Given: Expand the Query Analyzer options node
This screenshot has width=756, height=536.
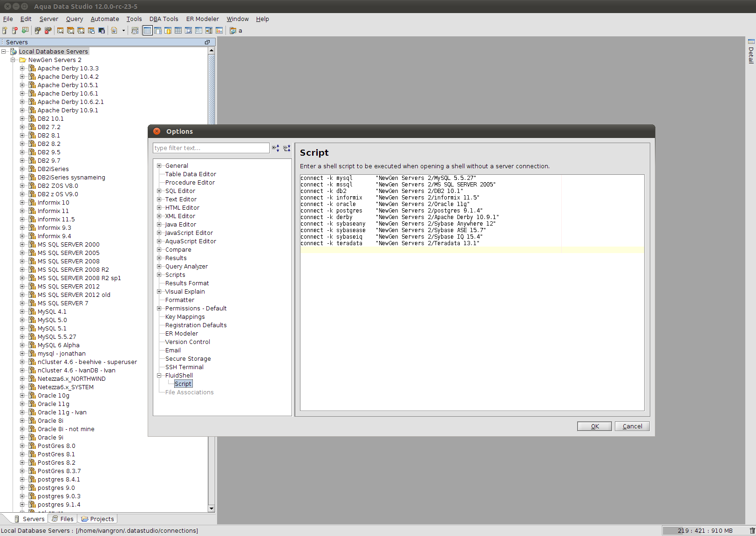Looking at the screenshot, I should point(159,267).
